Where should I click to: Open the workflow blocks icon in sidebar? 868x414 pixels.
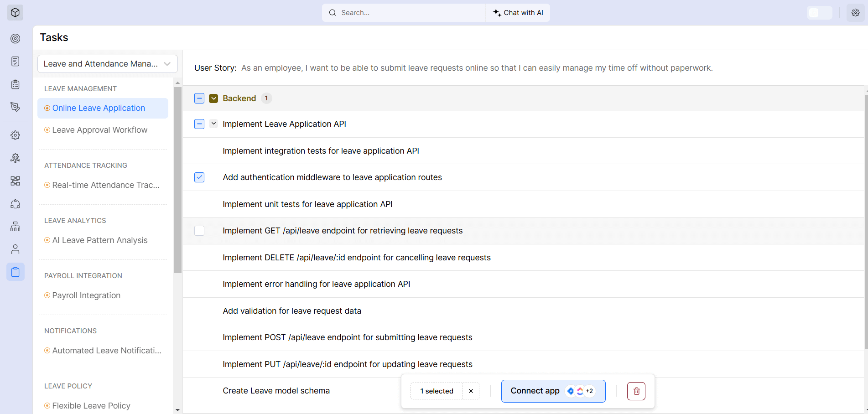[15, 181]
